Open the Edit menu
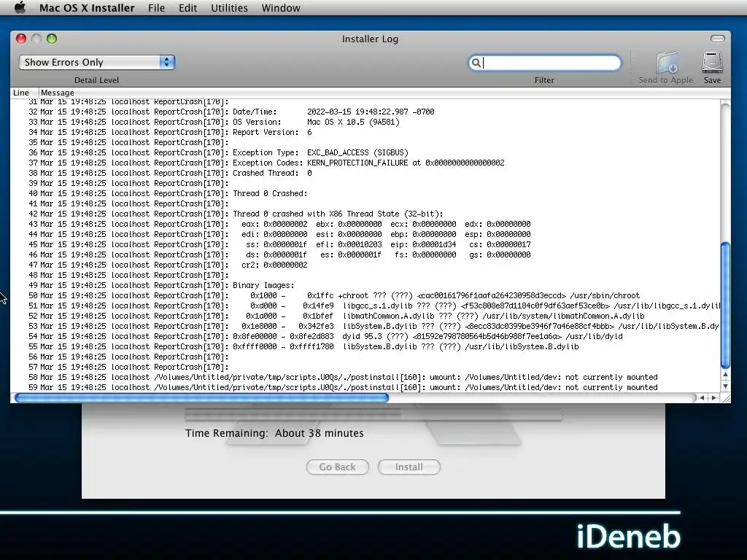This screenshot has width=747, height=560. click(x=187, y=8)
